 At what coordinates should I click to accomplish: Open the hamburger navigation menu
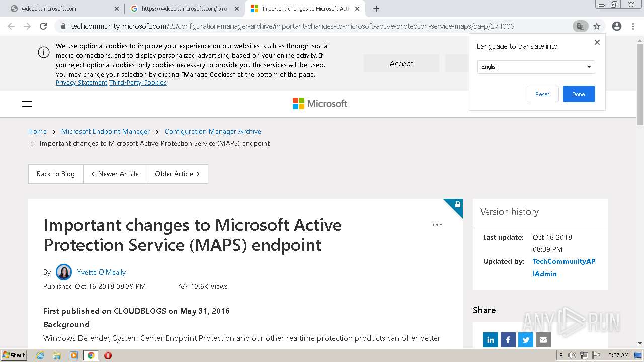pos(27,104)
